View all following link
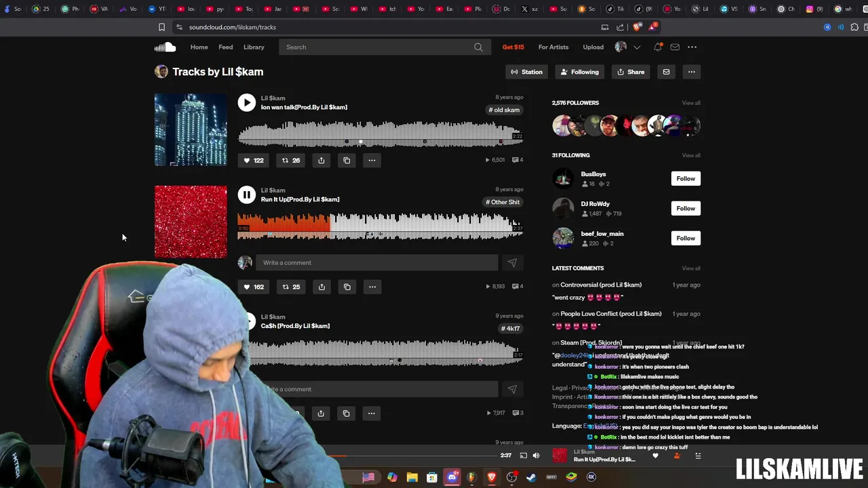The width and height of the screenshot is (868, 488). pyautogui.click(x=691, y=155)
